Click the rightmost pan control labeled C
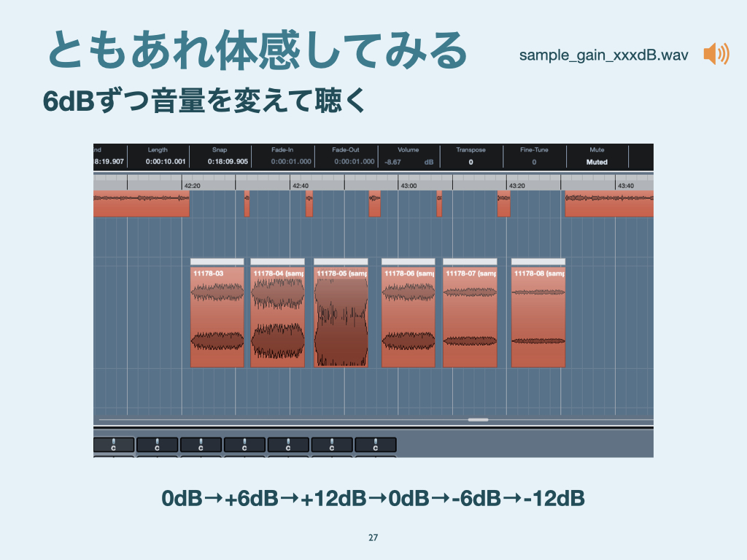The image size is (747, 560). tap(376, 444)
